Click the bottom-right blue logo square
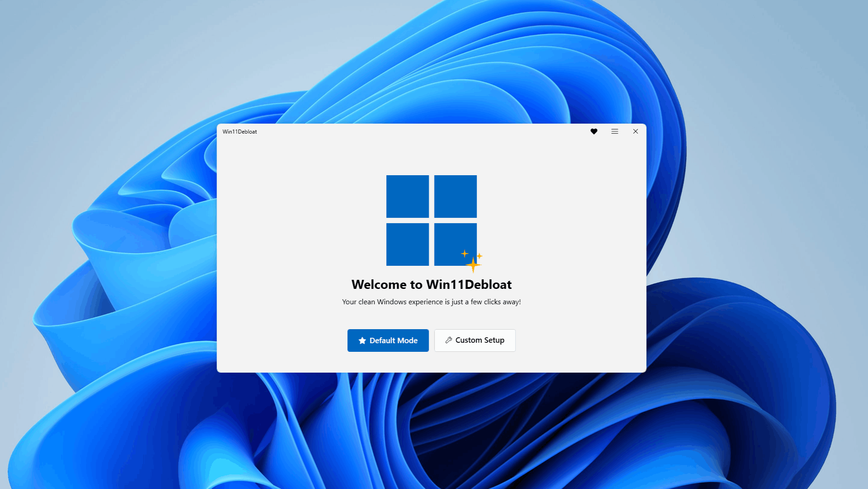 point(455,244)
